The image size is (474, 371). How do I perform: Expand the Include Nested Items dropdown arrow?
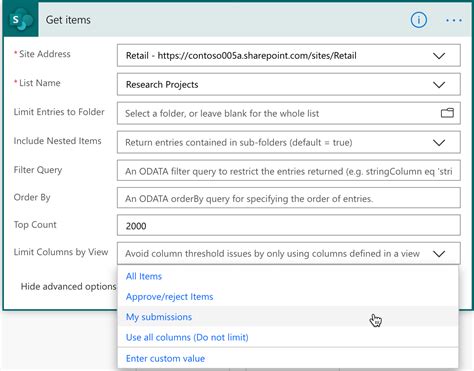[x=439, y=143]
